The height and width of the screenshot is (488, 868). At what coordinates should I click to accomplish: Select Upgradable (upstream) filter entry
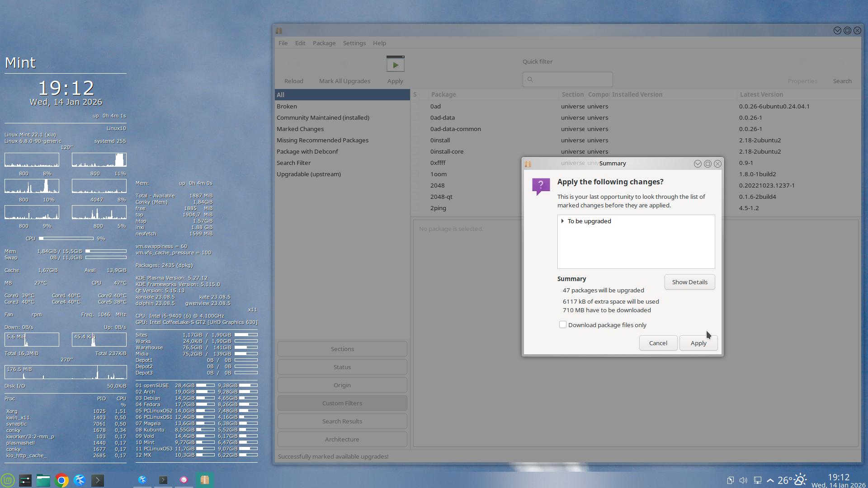click(x=309, y=174)
